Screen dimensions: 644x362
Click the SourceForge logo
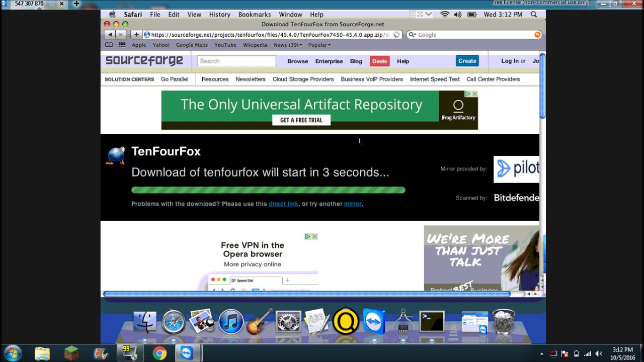pos(144,61)
